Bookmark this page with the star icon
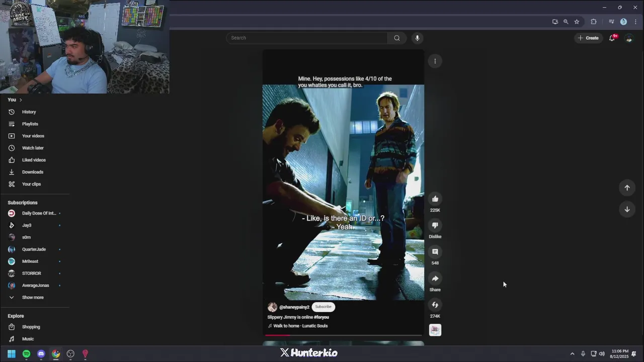 point(577,22)
